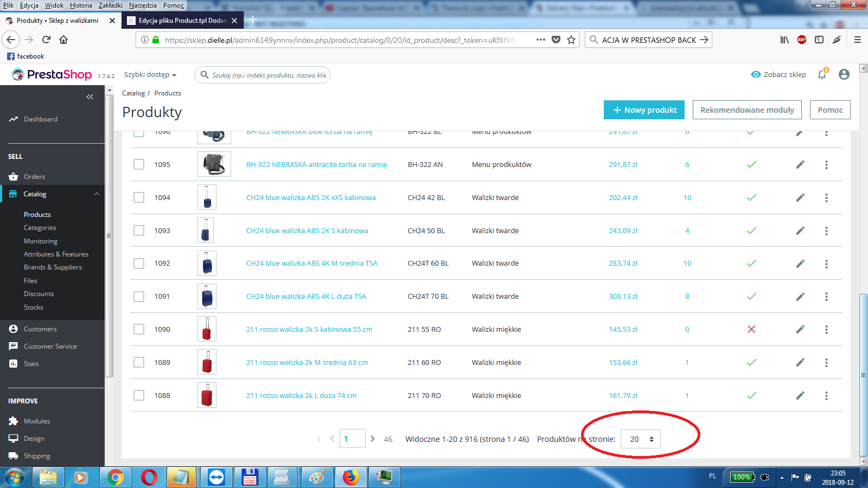
Task: Click the PrestaShop logo
Action: pos(52,75)
